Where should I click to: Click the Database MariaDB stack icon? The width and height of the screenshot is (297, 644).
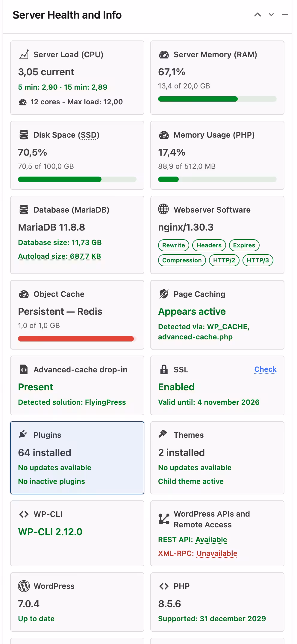pyautogui.click(x=24, y=210)
